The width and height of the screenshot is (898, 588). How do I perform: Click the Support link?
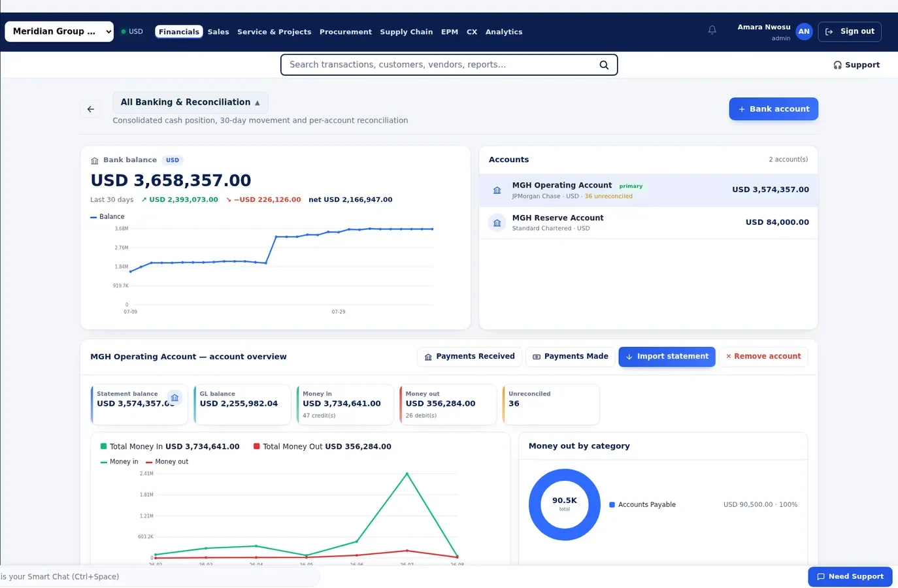pyautogui.click(x=856, y=65)
